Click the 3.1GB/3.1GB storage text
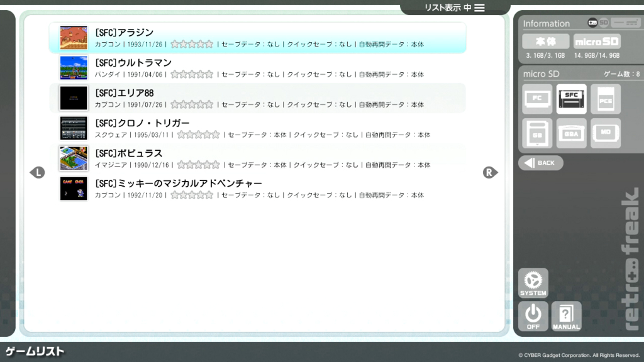 coord(545,55)
